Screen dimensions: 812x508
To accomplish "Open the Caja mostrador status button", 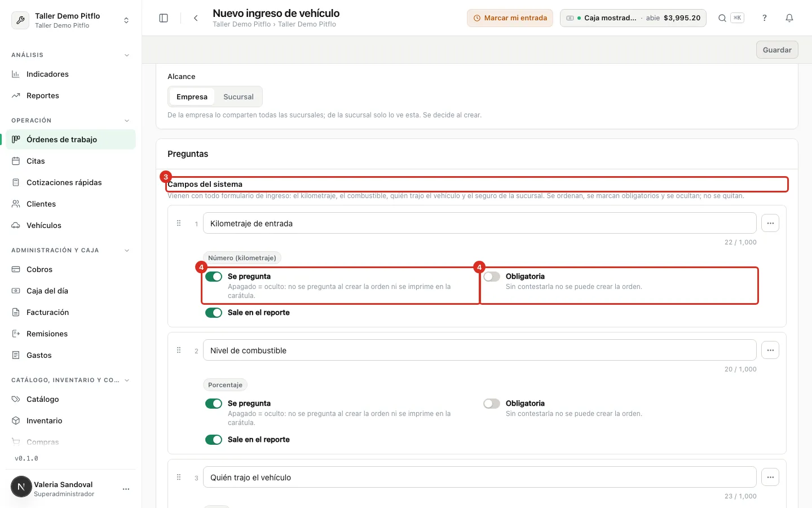I will coord(633,18).
